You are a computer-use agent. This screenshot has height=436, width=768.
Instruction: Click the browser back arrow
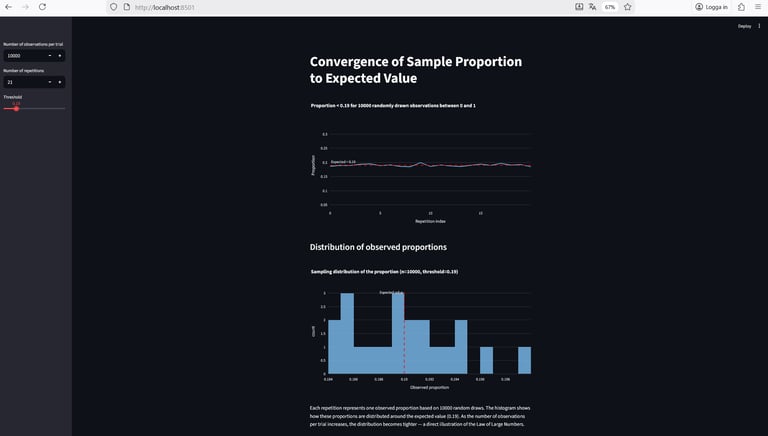(9, 7)
